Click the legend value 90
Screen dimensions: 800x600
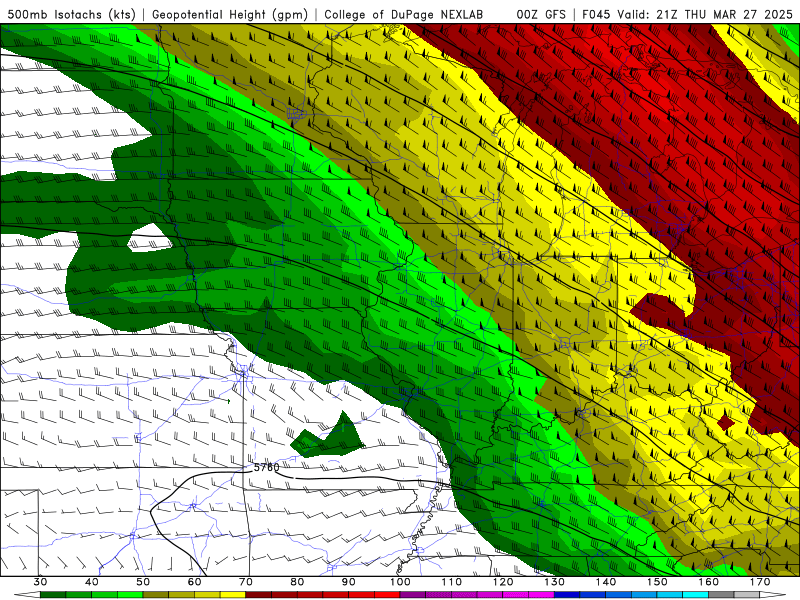click(x=349, y=582)
